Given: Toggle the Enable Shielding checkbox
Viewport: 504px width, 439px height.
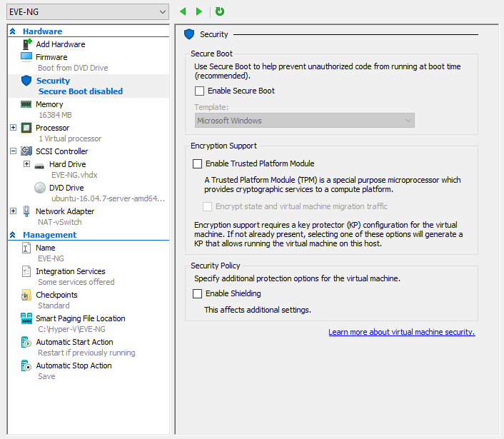Looking at the screenshot, I should (x=198, y=293).
